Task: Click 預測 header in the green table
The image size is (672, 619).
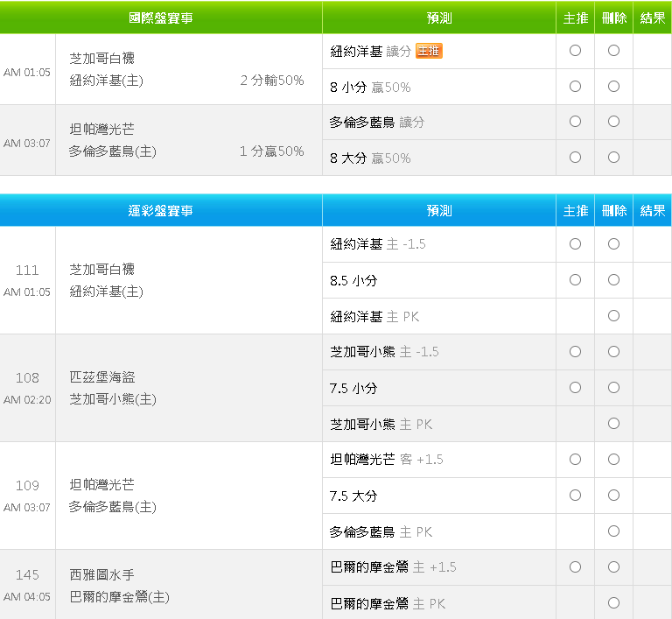Action: point(439,18)
